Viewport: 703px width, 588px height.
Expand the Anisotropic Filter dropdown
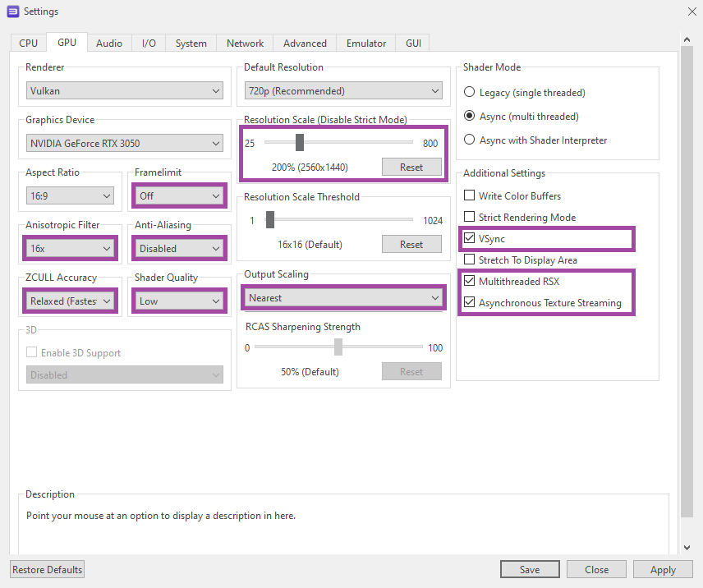click(x=71, y=249)
